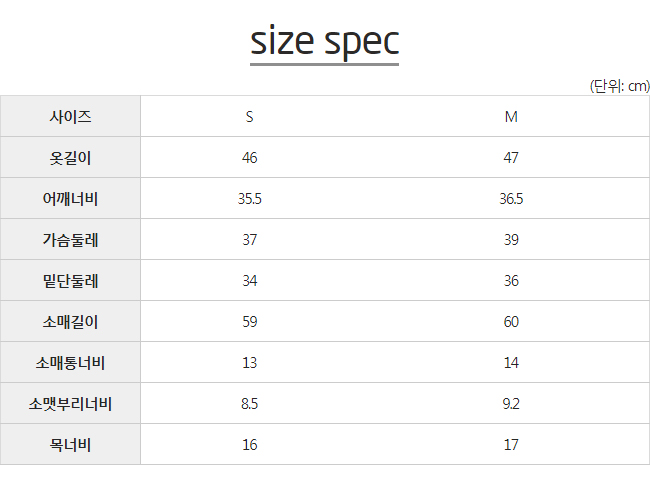Select the 47 garment length value
This screenshot has height=494, width=650.
[x=511, y=158]
